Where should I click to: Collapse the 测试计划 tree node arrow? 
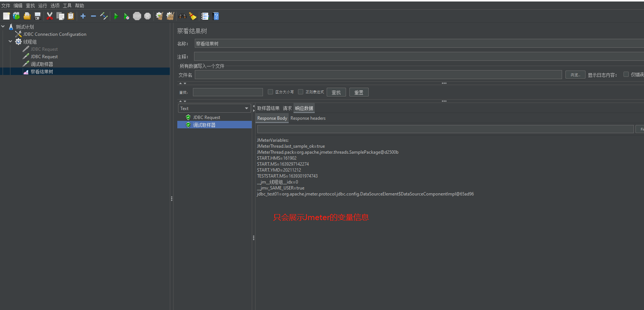tap(3, 26)
